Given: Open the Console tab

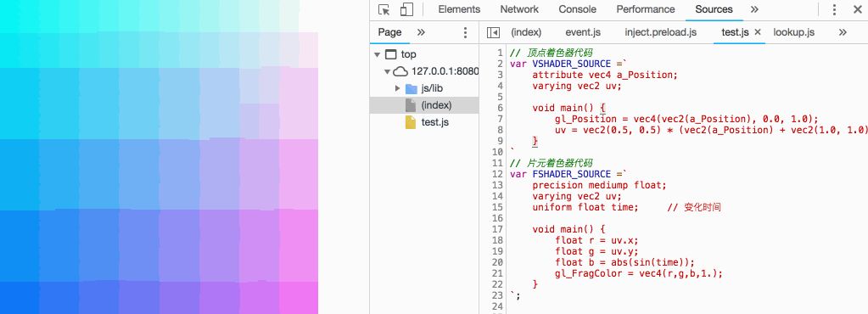Looking at the screenshot, I should 577,9.
